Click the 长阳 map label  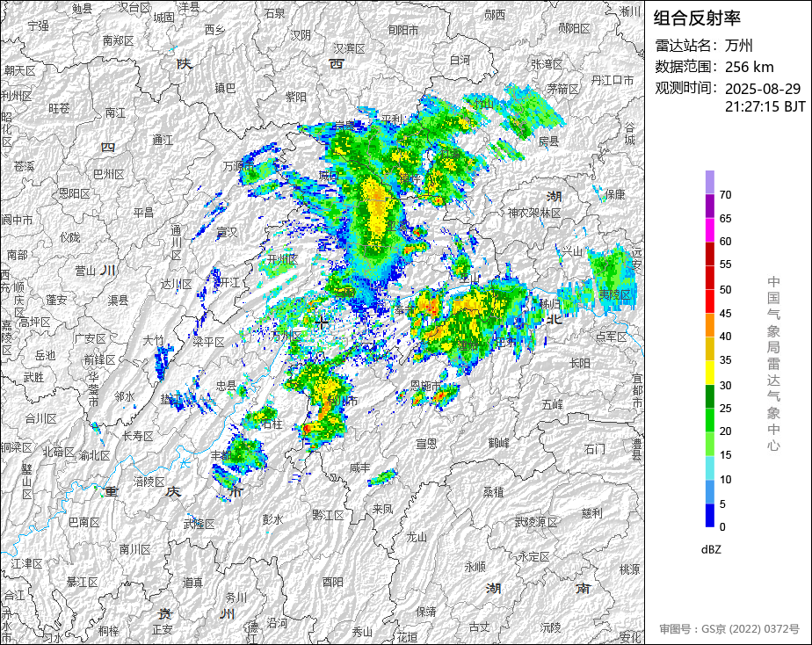coord(580,363)
